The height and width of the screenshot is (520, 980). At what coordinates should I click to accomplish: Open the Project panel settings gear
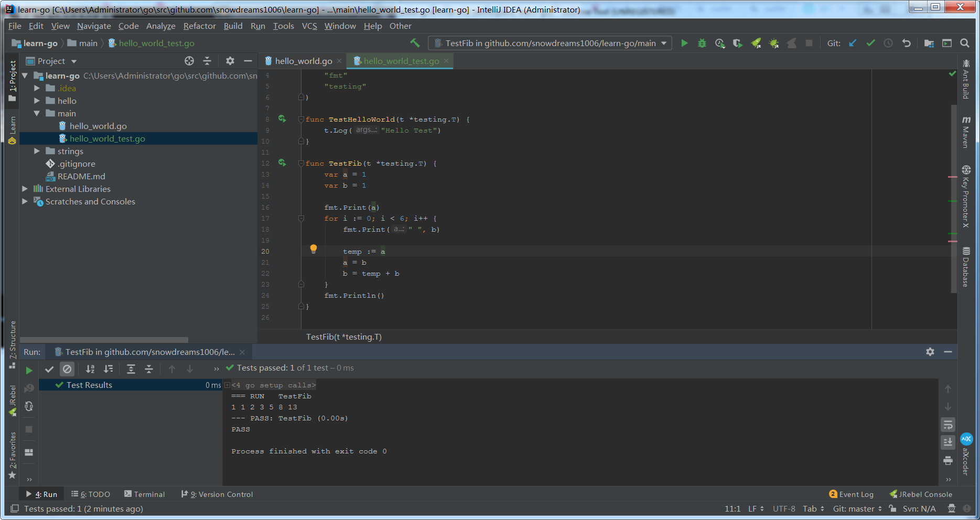230,61
